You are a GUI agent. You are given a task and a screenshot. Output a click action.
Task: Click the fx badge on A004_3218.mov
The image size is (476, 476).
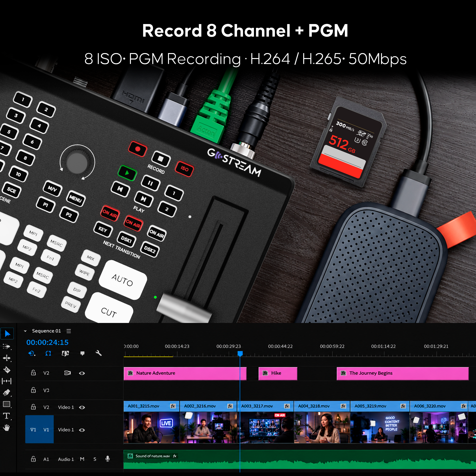coord(343,406)
